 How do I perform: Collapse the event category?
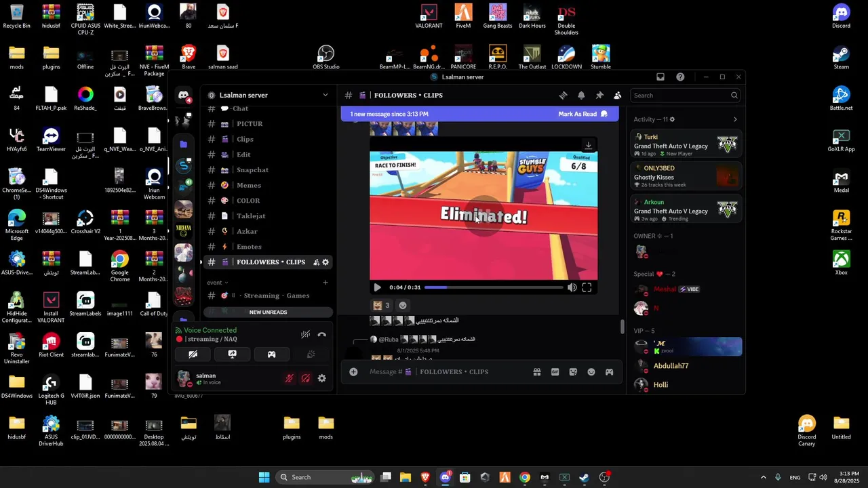coord(217,283)
